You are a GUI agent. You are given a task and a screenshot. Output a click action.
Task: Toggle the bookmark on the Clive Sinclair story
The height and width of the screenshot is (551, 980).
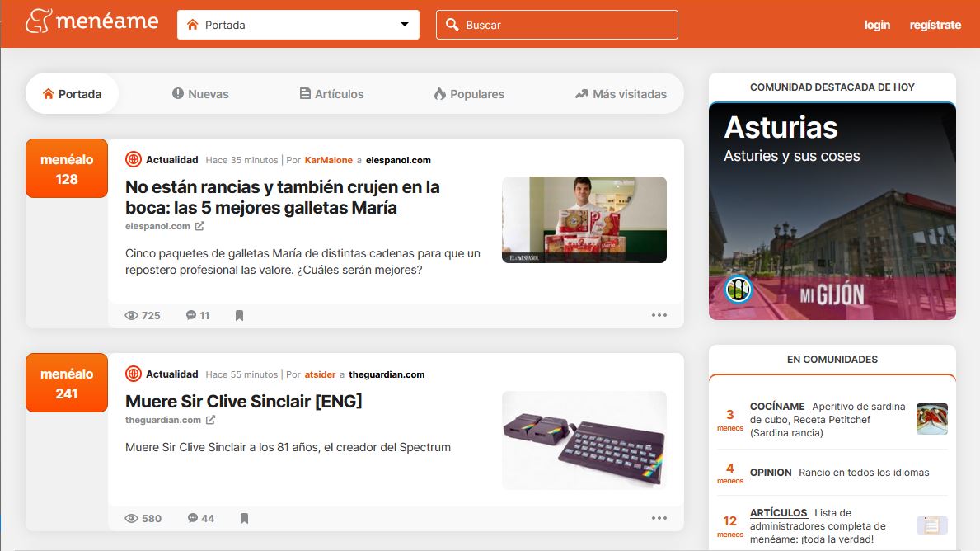click(x=244, y=518)
